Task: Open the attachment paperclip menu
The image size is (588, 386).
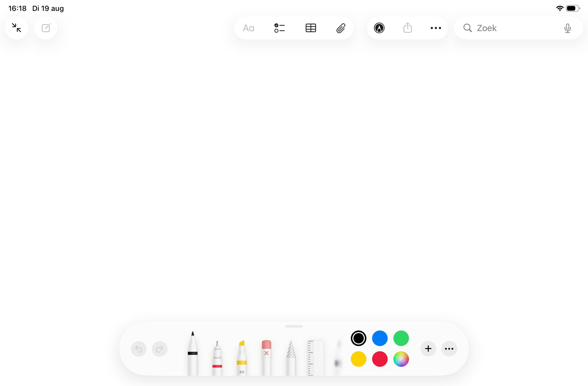Action: (341, 28)
